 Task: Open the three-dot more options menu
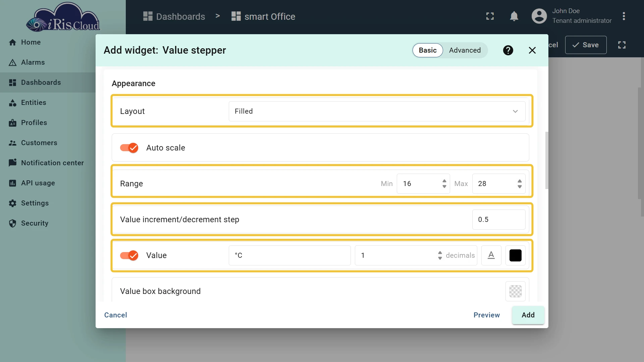click(624, 16)
